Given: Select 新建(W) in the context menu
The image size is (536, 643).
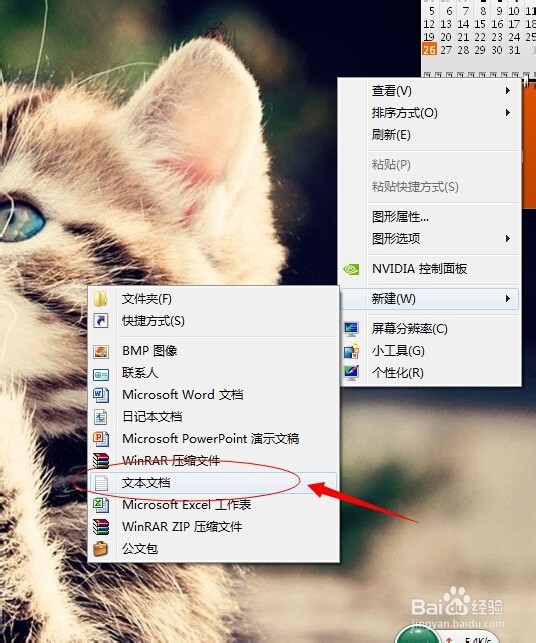Looking at the screenshot, I should click(429, 299).
